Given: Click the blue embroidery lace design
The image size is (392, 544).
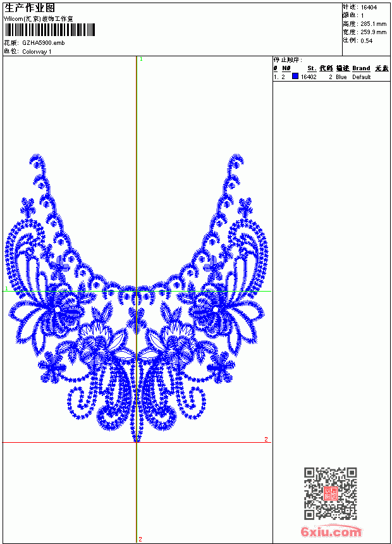Looking at the screenshot, I should [x=137, y=298].
